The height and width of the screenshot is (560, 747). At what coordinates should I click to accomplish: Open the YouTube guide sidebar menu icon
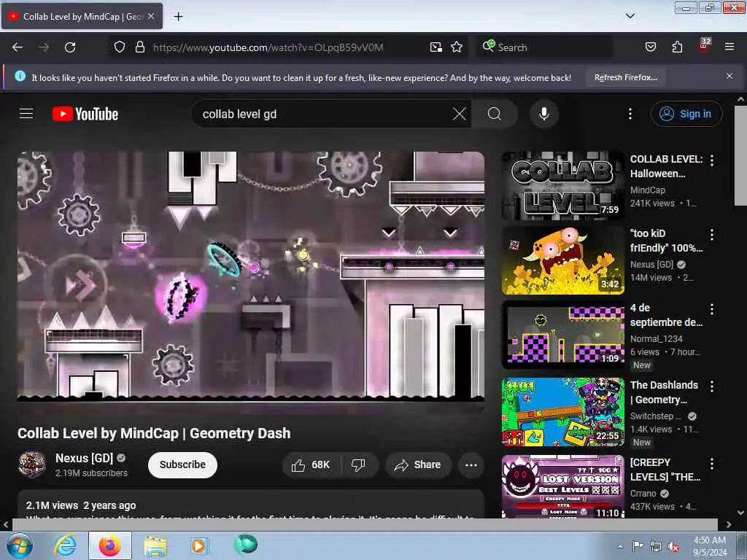coord(26,114)
